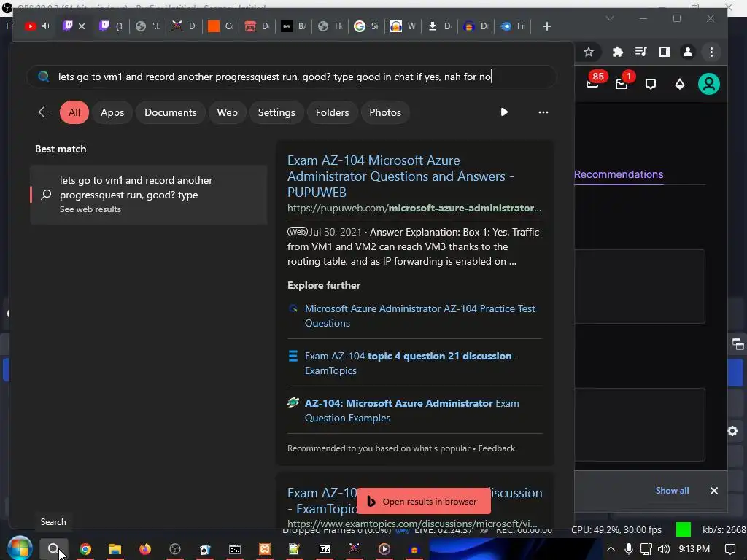Click the 9:13 PM clock

click(x=694, y=549)
